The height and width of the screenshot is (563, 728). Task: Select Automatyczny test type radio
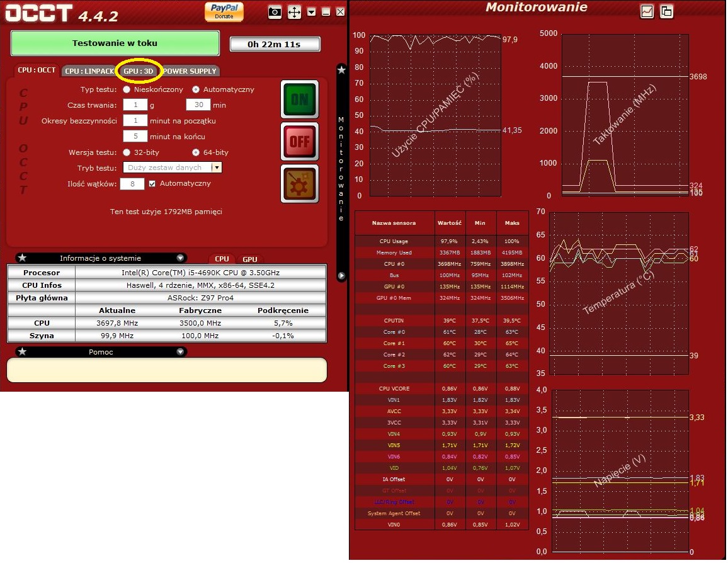[x=196, y=89]
